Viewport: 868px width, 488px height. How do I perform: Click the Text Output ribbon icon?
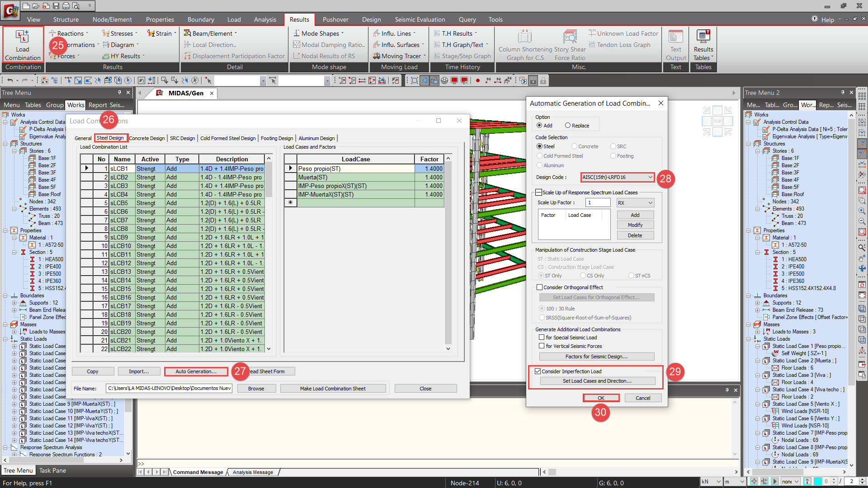pos(675,44)
